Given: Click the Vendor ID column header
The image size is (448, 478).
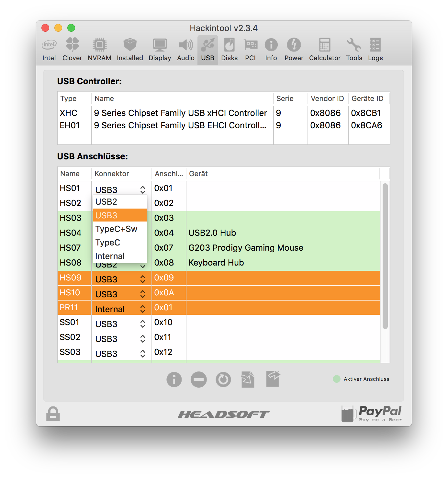Looking at the screenshot, I should [328, 99].
